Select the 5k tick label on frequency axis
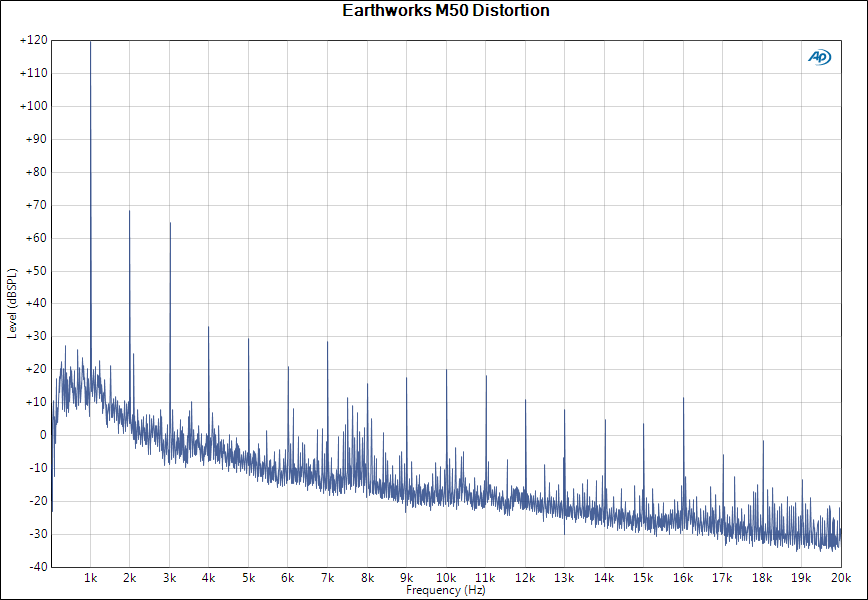868x600 pixels. click(x=248, y=578)
